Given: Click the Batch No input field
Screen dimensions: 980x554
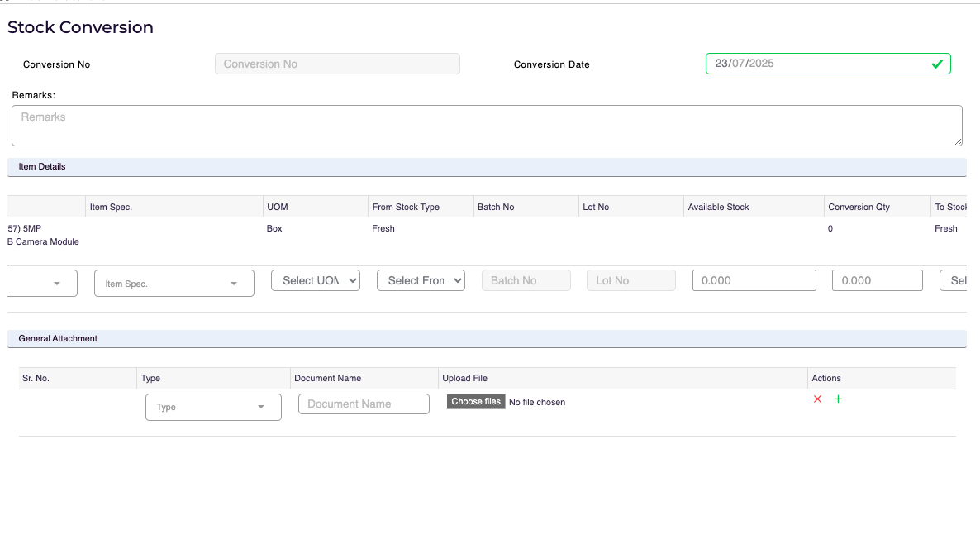Looking at the screenshot, I should click(526, 280).
